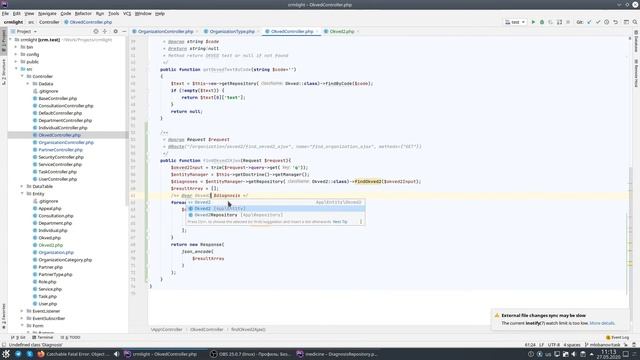Open keyboard layout US indicator

(548, 354)
